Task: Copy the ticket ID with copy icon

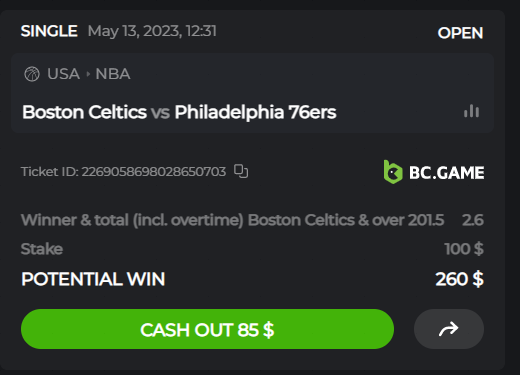Action: [241, 171]
